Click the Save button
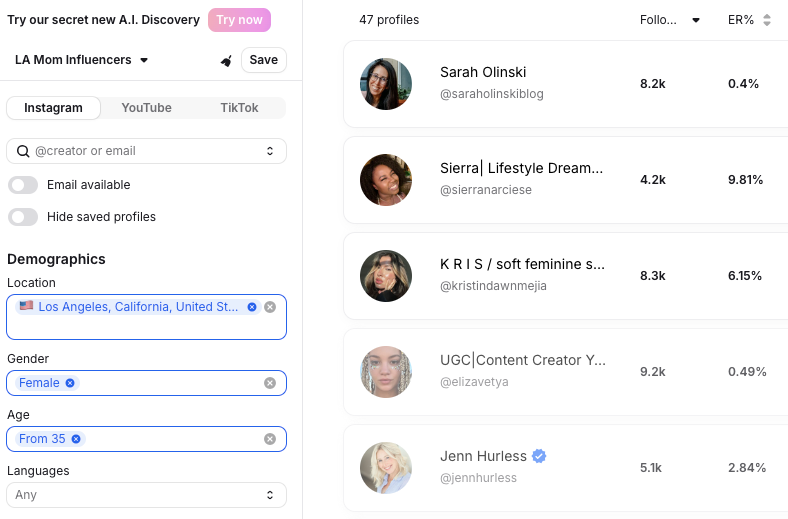Screen dimensions: 788x519 click(264, 60)
